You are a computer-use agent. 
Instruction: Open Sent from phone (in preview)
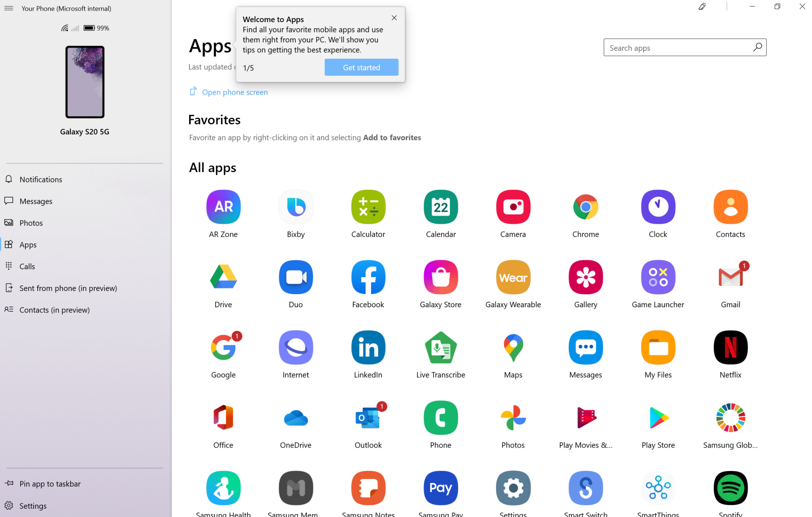coord(68,288)
